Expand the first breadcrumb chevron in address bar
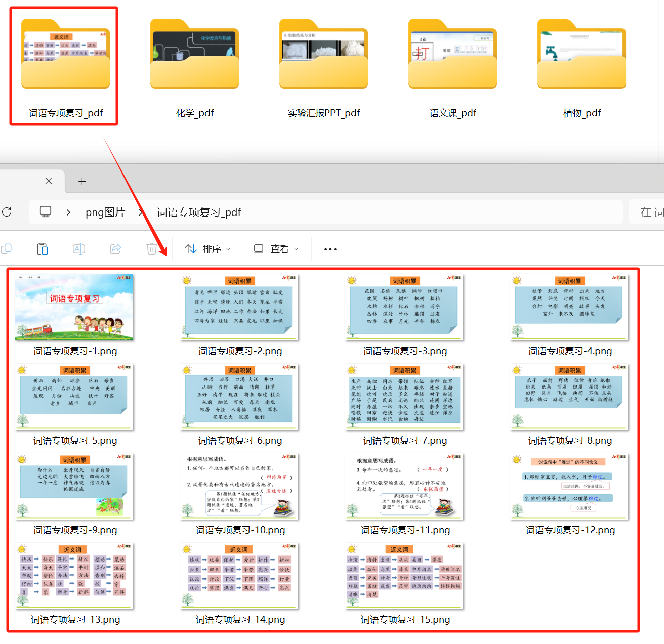Viewport: 664px width, 644px height. pyautogui.click(x=68, y=212)
